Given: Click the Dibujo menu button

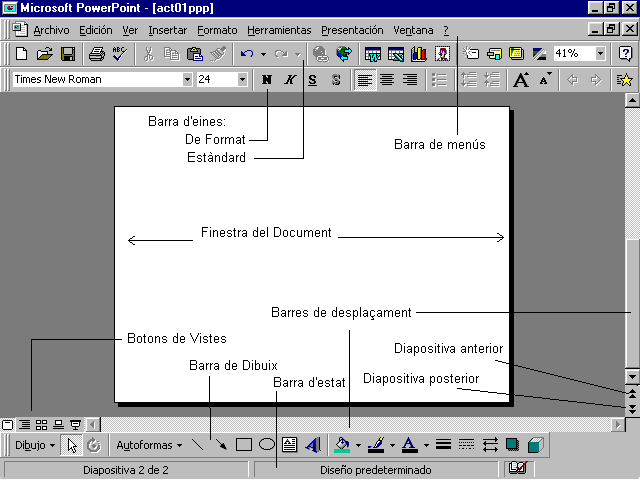Looking at the screenshot, I should pos(35,445).
